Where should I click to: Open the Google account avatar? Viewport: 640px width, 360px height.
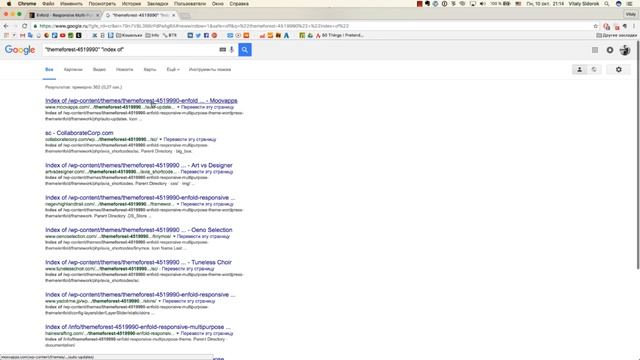[x=625, y=50]
